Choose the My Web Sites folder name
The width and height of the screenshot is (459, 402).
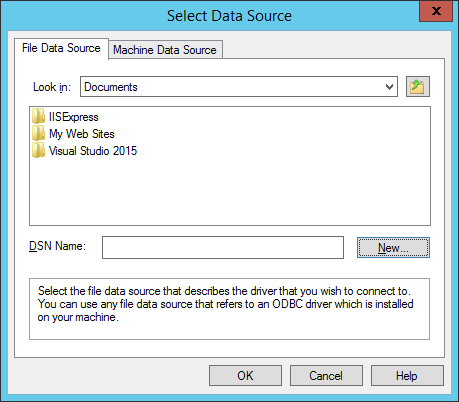(82, 134)
